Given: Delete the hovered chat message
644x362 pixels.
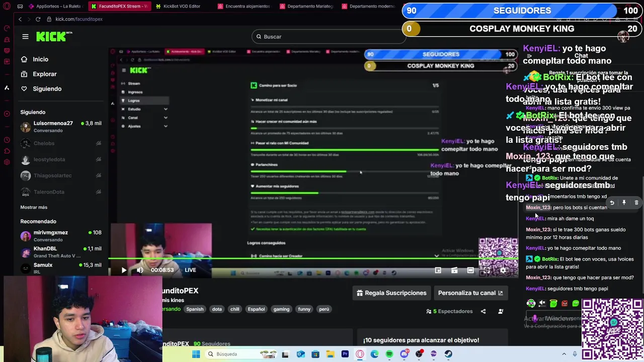Looking at the screenshot, I should pyautogui.click(x=636, y=203).
